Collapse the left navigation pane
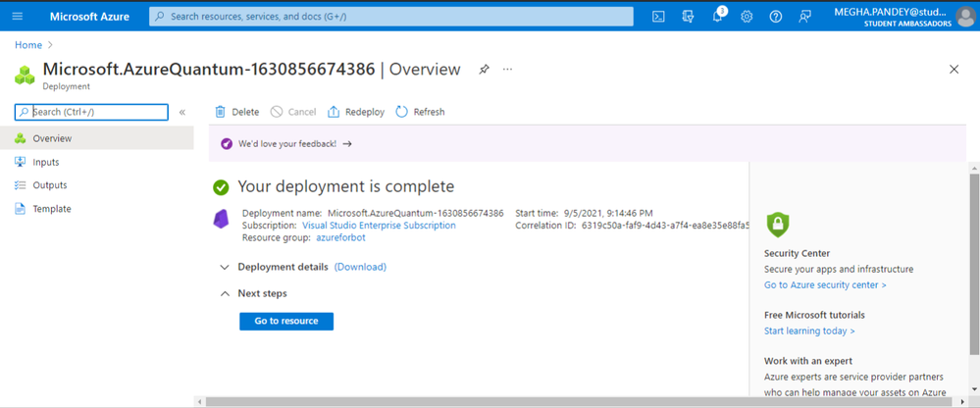This screenshot has height=408, width=980. [182, 113]
